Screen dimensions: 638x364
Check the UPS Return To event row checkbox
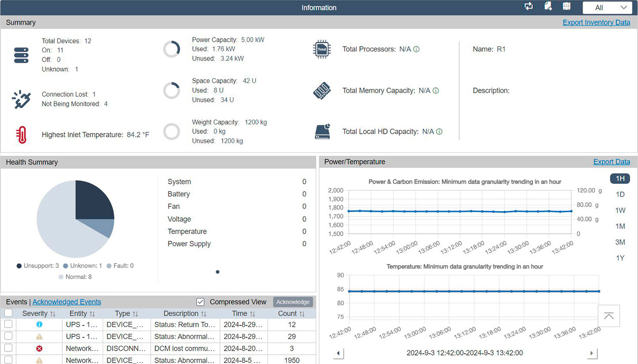(x=8, y=324)
